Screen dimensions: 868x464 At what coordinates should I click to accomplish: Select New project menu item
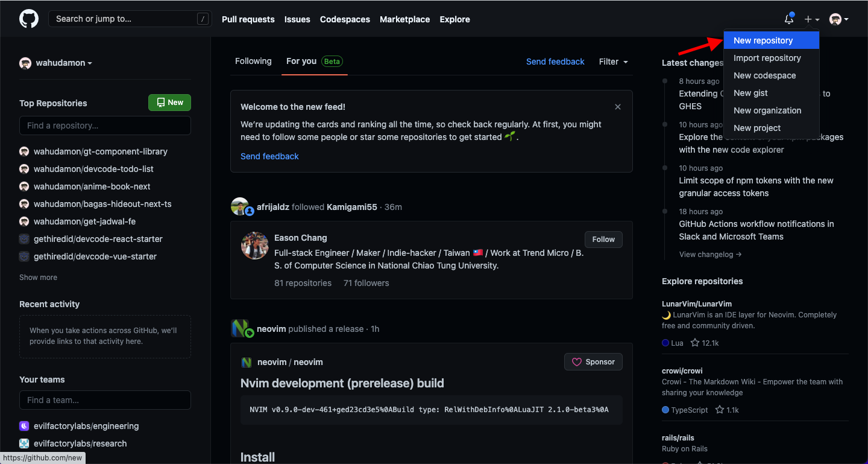(772, 128)
